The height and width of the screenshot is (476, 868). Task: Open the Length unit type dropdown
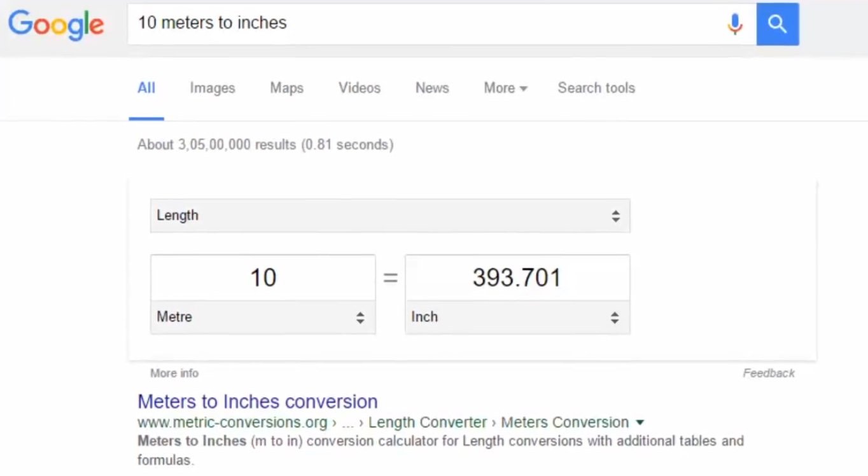pos(389,216)
